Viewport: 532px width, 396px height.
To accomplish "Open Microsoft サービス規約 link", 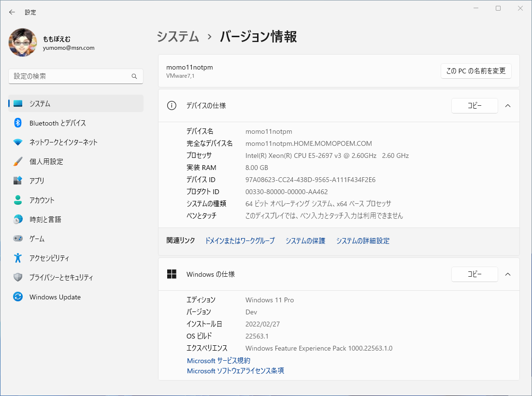I will 218,361.
